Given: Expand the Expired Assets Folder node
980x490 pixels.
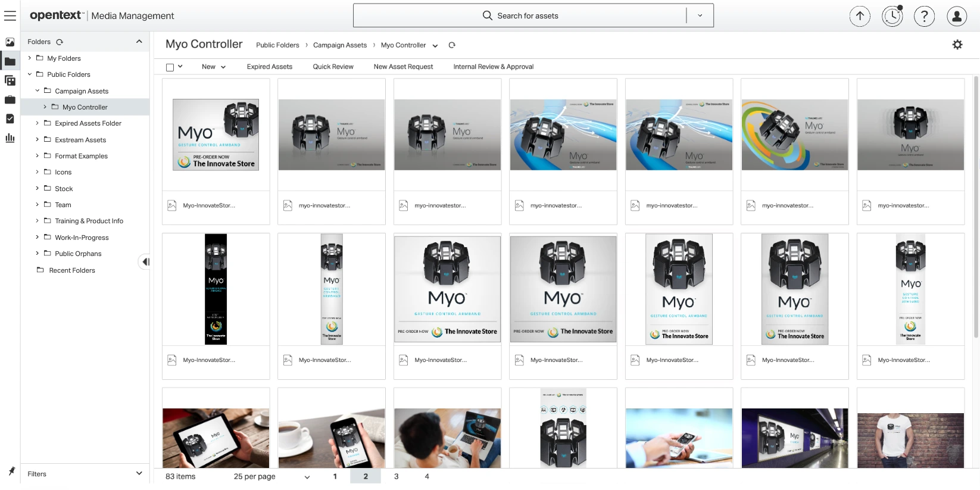Looking at the screenshot, I should click(x=38, y=123).
